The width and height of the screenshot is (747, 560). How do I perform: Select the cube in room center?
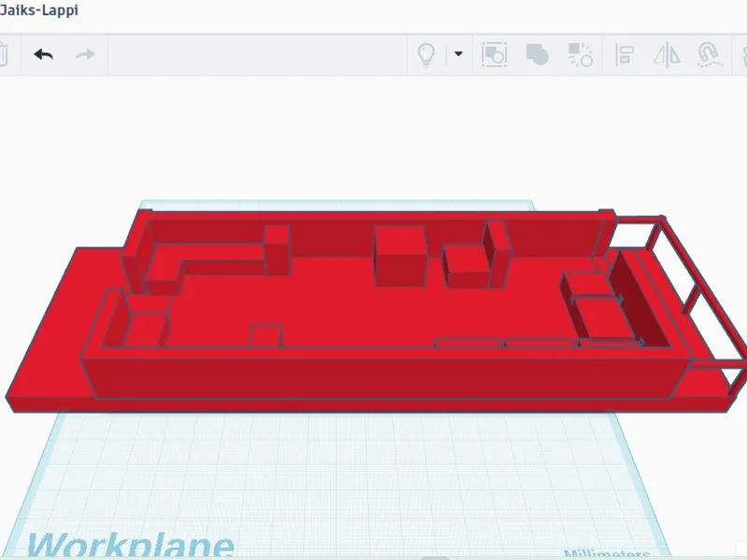pyautogui.click(x=401, y=256)
